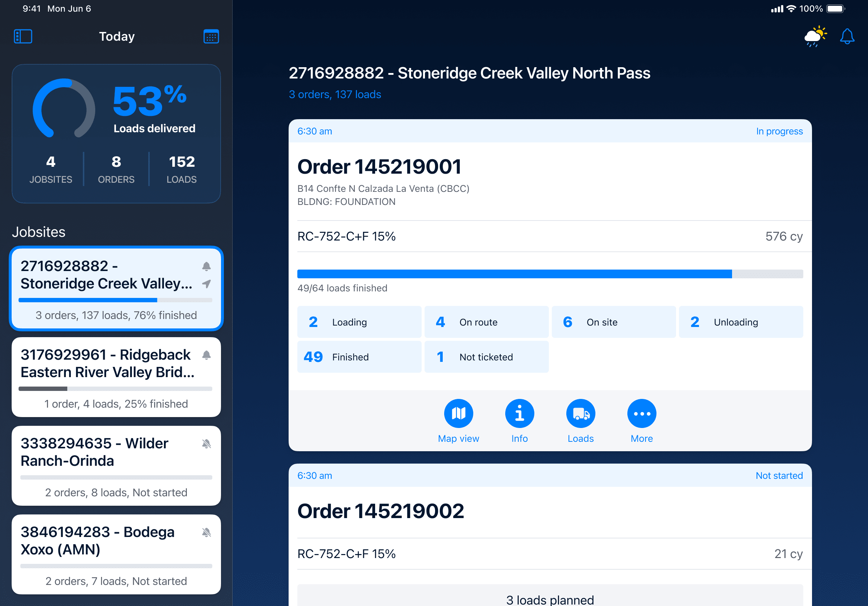
Task: Open the Order 145219001 heading
Action: (x=379, y=167)
